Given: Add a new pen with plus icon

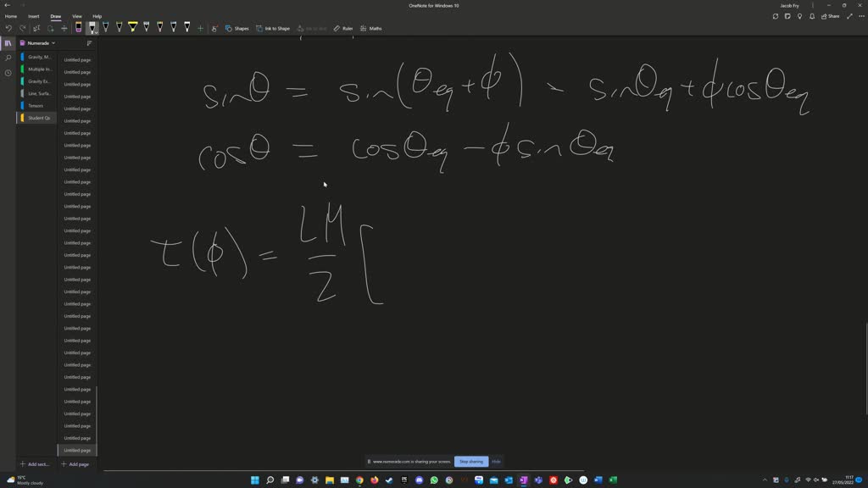Looking at the screenshot, I should point(200,28).
